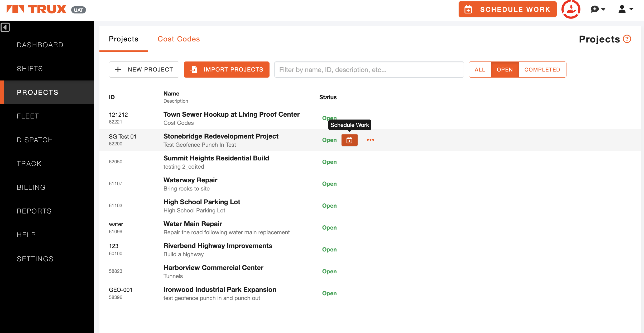The width and height of the screenshot is (644, 333).
Task: Expand the user account menu
Action: coord(626,9)
